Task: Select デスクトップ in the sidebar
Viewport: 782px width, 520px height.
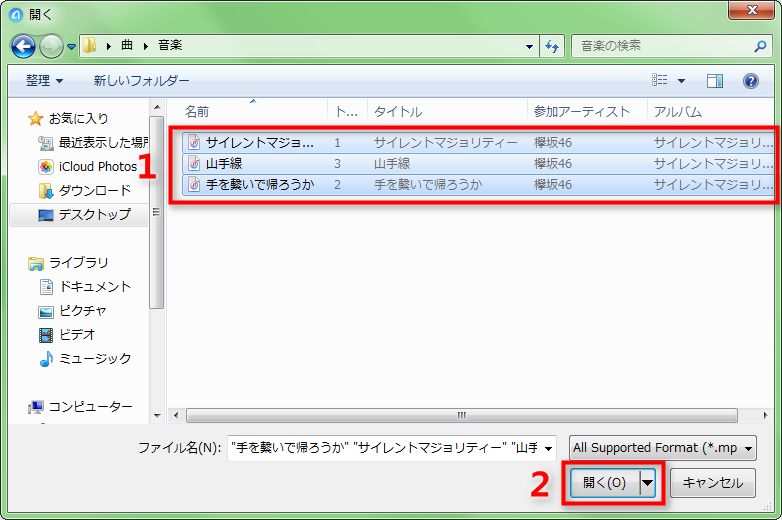Action: [x=95, y=214]
